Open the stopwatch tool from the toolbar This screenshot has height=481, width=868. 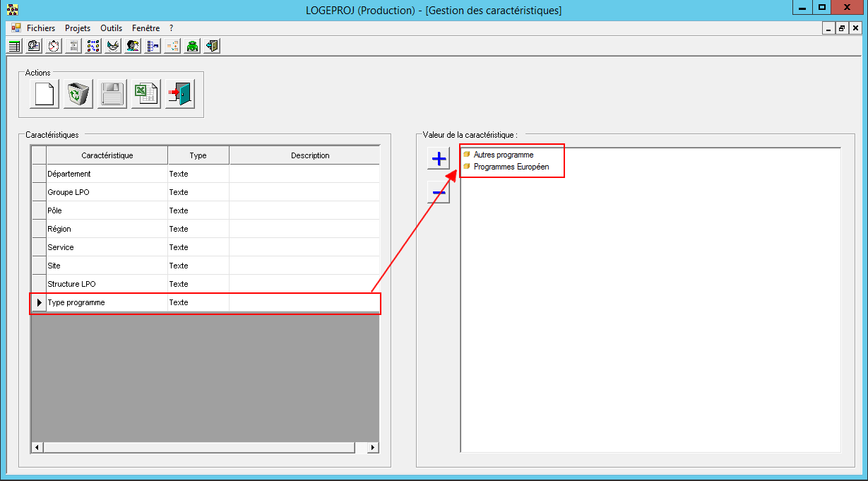53,46
